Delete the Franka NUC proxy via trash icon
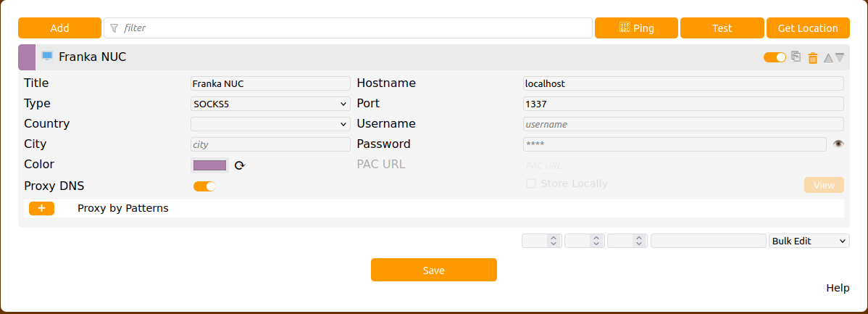The width and height of the screenshot is (868, 314). (x=813, y=58)
